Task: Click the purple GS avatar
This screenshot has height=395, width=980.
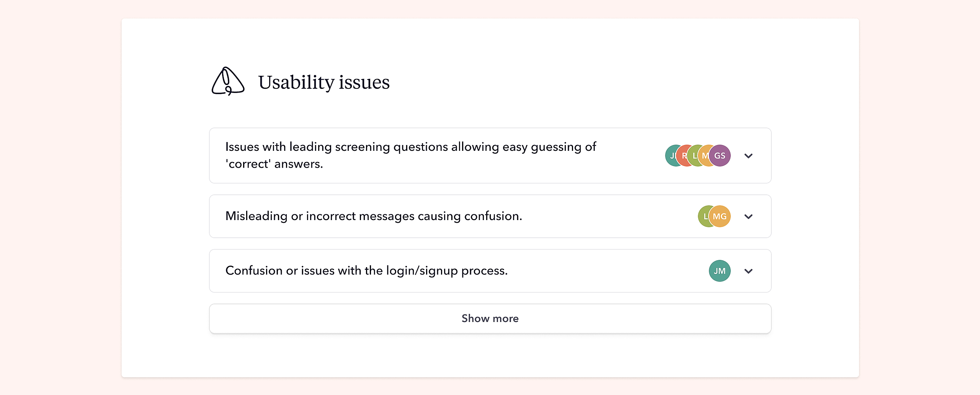Action: point(720,155)
